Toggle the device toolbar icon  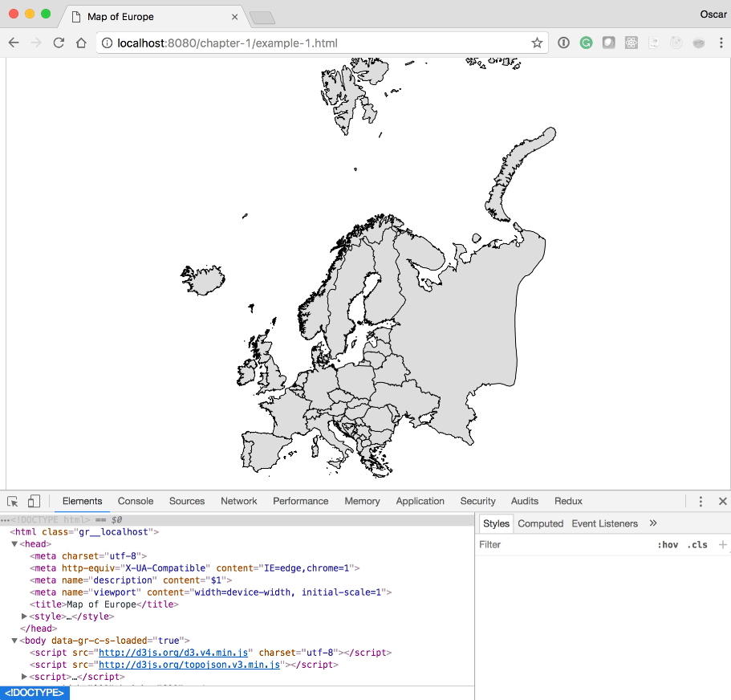tap(34, 502)
